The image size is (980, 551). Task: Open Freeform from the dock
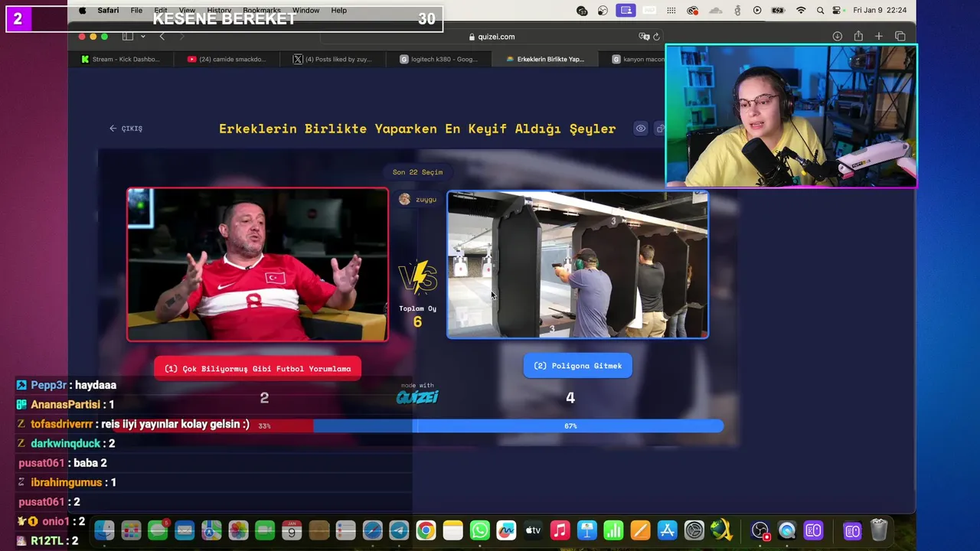coord(506,530)
